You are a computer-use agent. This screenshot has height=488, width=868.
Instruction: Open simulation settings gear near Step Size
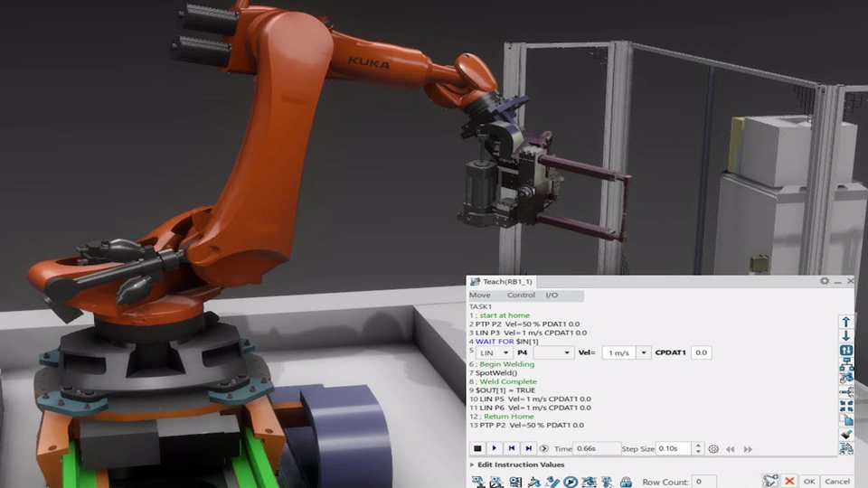tap(713, 449)
